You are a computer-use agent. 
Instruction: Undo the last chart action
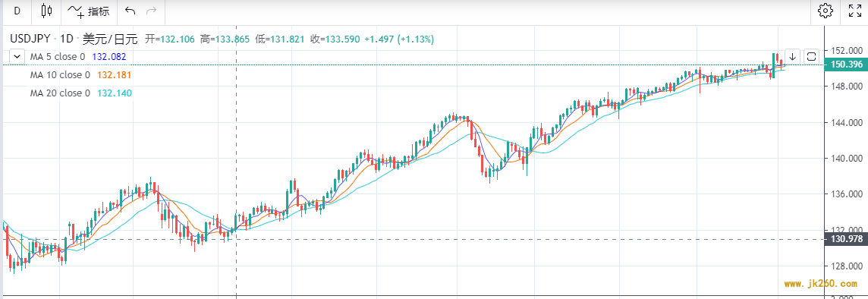[x=130, y=11]
